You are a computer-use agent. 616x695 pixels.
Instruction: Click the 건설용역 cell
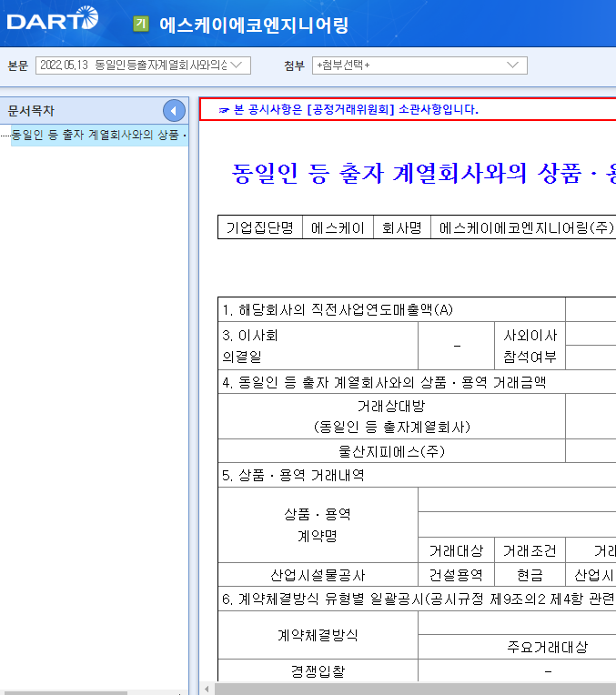457,575
